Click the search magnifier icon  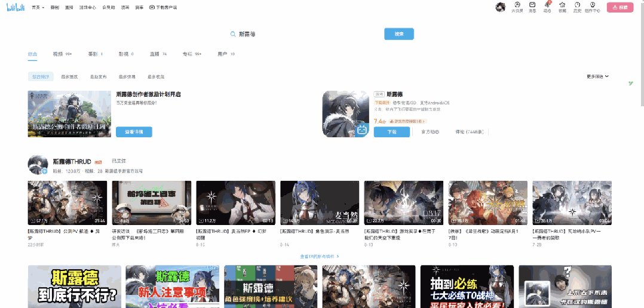[233, 34]
